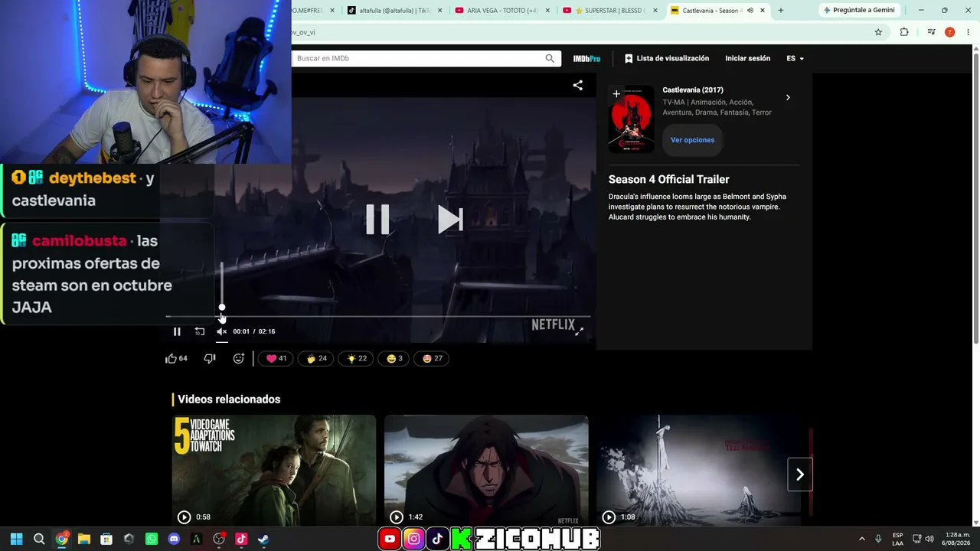Enter fullscreen mode for the trailer

coord(579,331)
